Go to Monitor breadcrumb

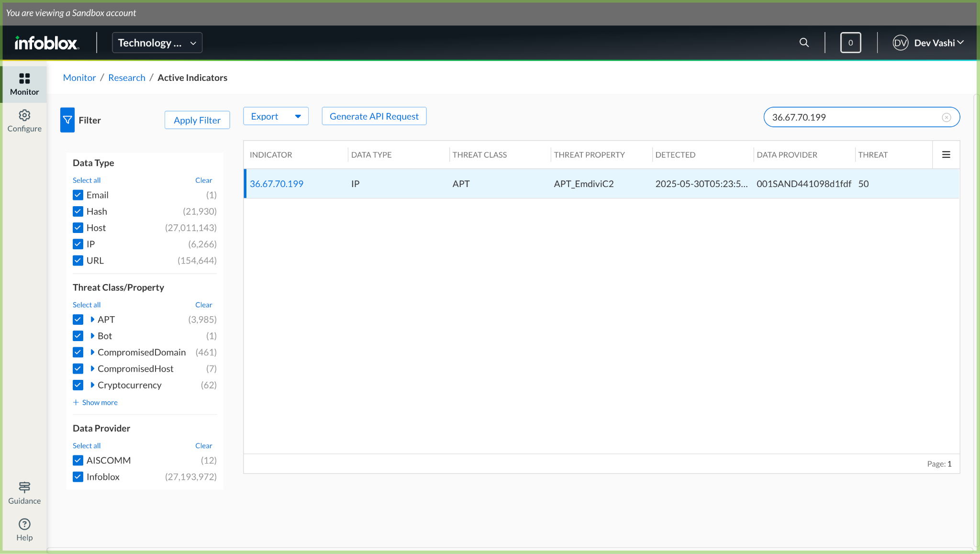pyautogui.click(x=79, y=78)
